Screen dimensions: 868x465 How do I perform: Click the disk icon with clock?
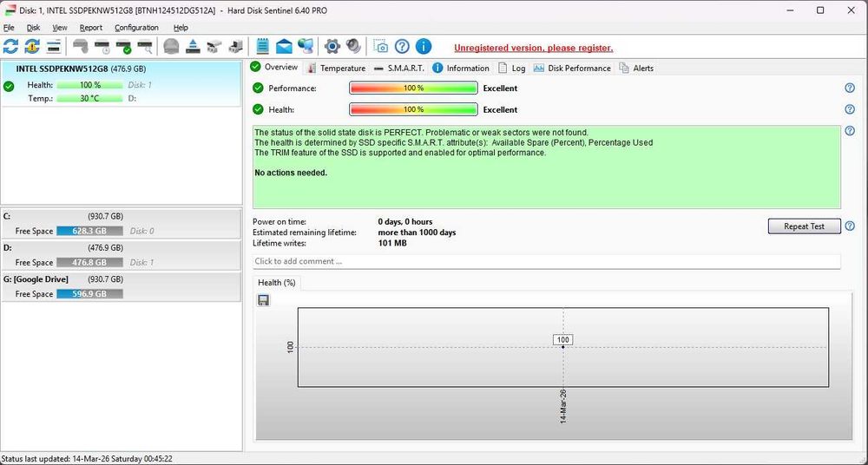coord(102,47)
